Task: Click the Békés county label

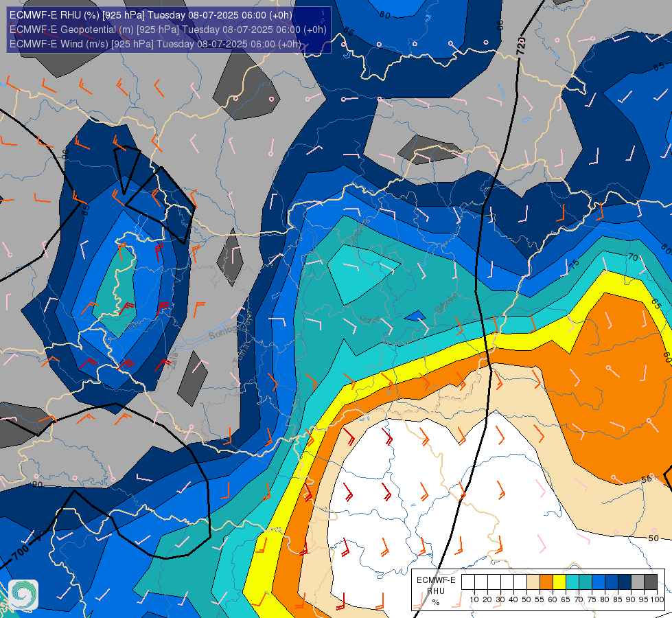Action: pyautogui.click(x=445, y=304)
